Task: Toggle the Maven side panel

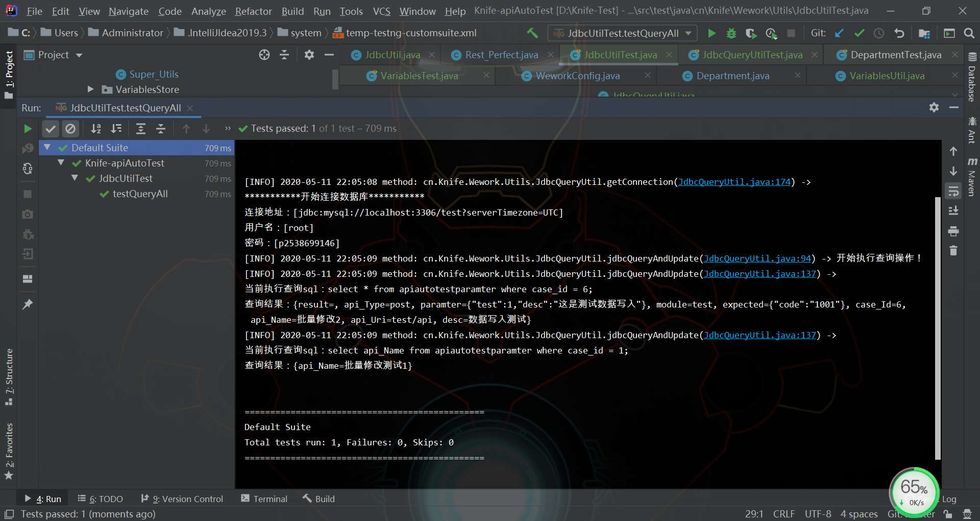Action: tap(972, 177)
